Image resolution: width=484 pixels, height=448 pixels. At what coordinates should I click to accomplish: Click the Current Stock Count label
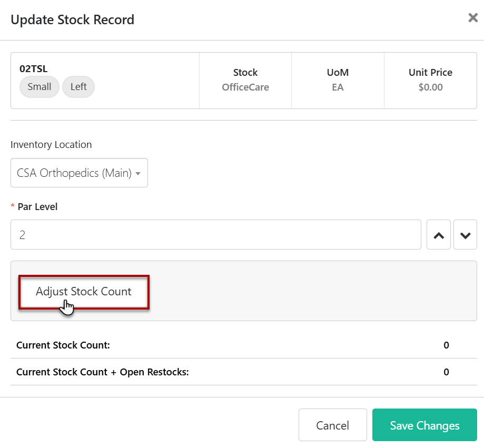pyautogui.click(x=63, y=345)
